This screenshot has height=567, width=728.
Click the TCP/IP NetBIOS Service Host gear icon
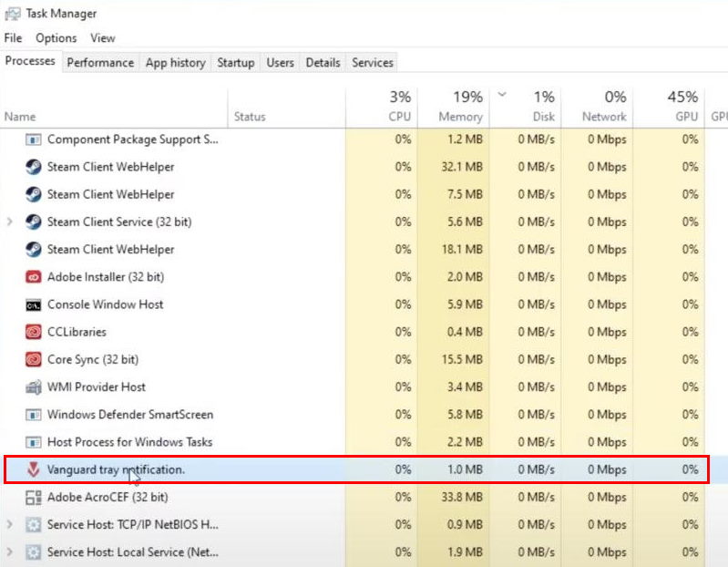[x=34, y=525]
